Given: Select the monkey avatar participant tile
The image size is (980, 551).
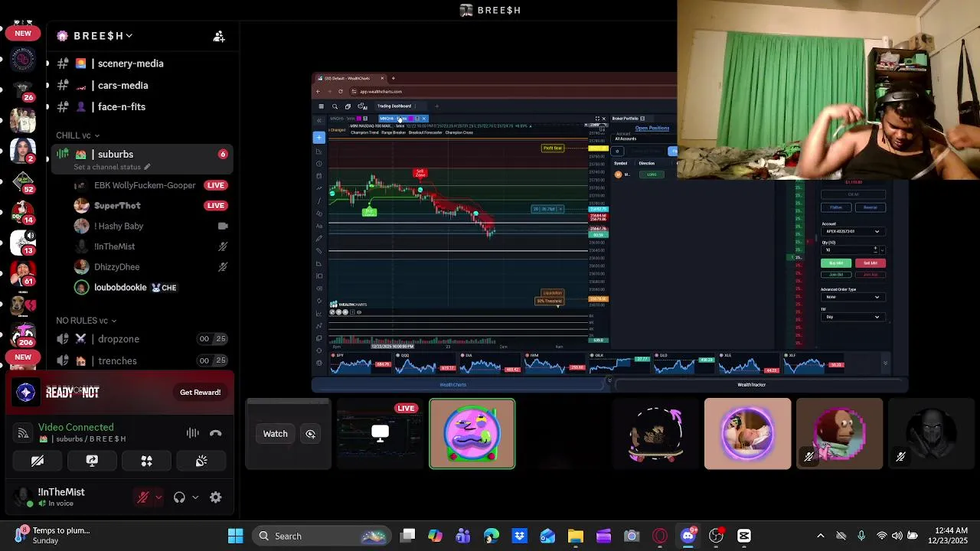Looking at the screenshot, I should pos(839,434).
